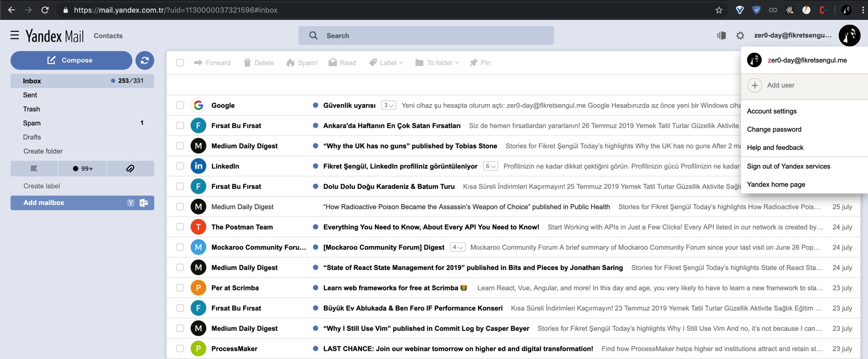Toggle unread dot on Google email

click(316, 105)
